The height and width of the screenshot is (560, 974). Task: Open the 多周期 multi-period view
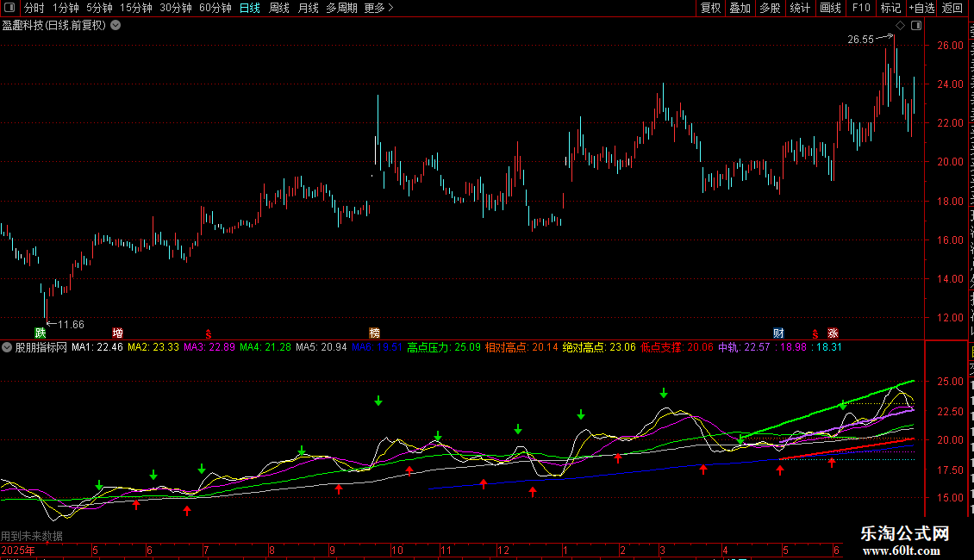tap(341, 8)
